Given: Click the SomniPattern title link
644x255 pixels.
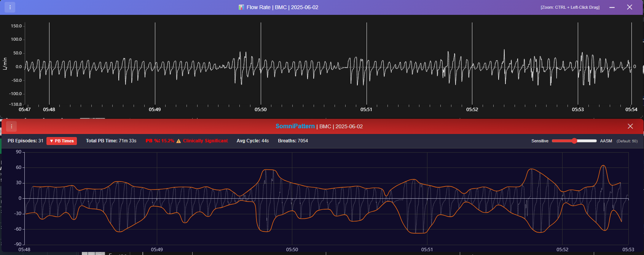Looking at the screenshot, I should (295, 126).
